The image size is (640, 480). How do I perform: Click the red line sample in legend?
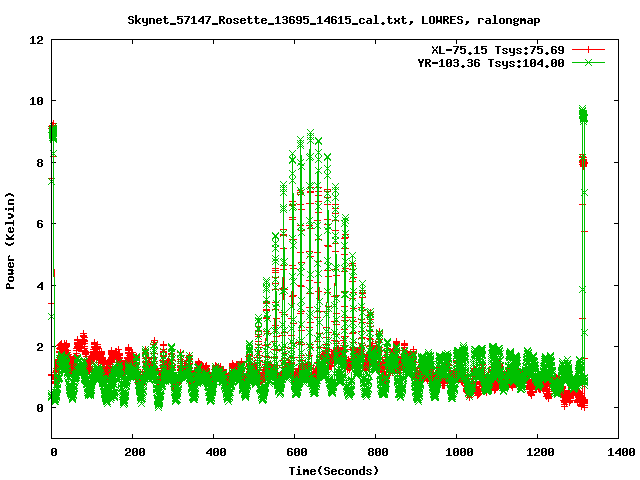588,50
